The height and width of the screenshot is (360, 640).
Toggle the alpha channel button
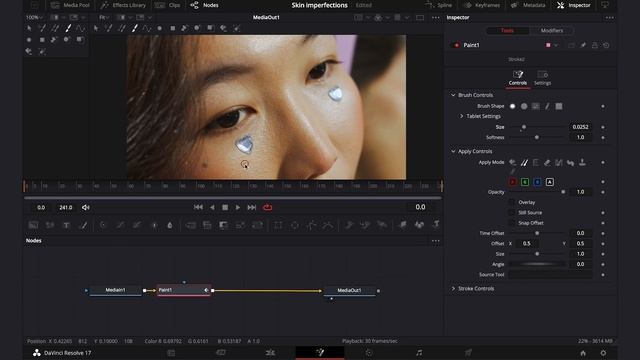[550, 182]
